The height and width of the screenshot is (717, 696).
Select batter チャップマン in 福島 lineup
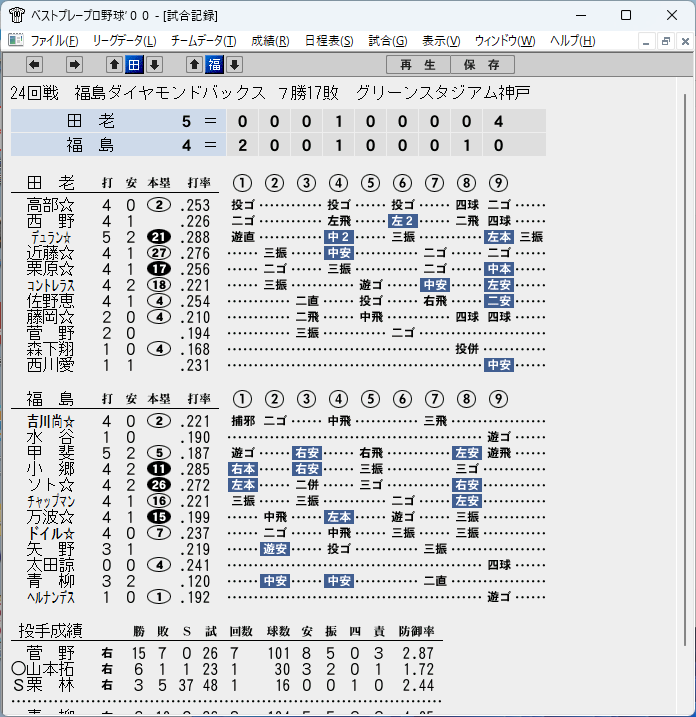[51, 501]
